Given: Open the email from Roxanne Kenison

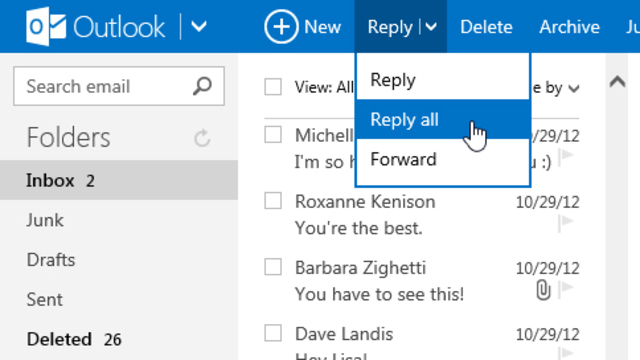Looking at the screenshot, I should click(365, 202).
